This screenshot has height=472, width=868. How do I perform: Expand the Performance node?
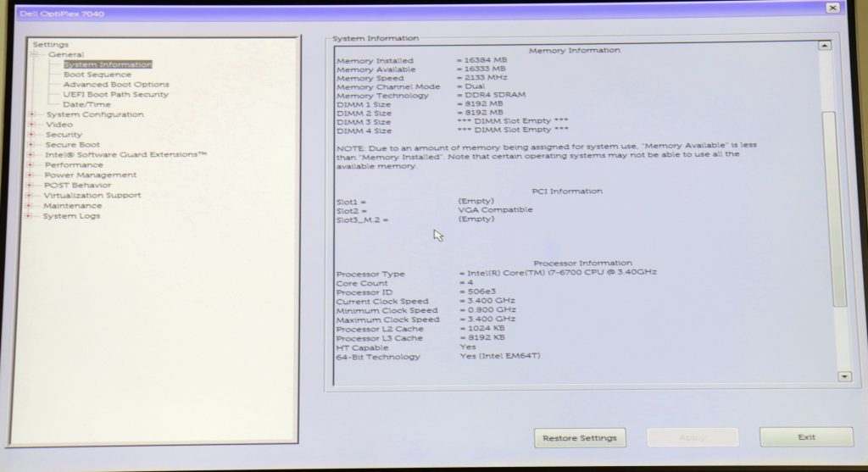click(31, 165)
